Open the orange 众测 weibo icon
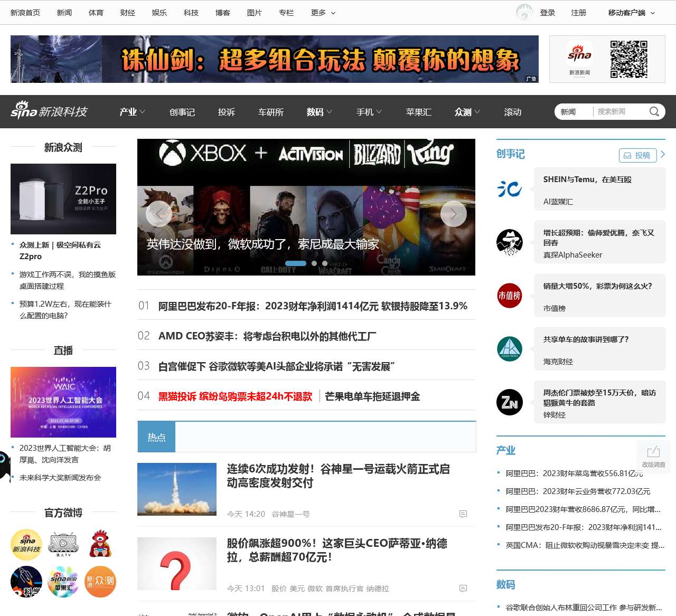 click(100, 582)
